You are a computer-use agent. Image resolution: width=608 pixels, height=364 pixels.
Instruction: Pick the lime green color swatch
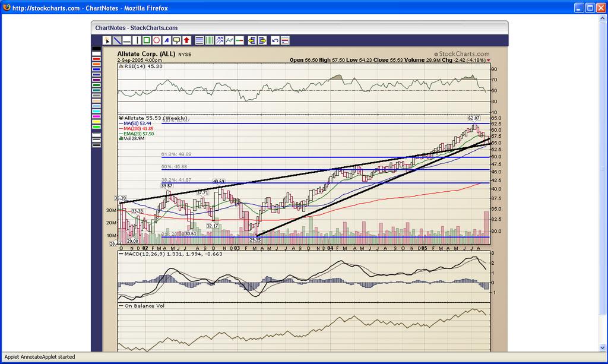[97, 126]
